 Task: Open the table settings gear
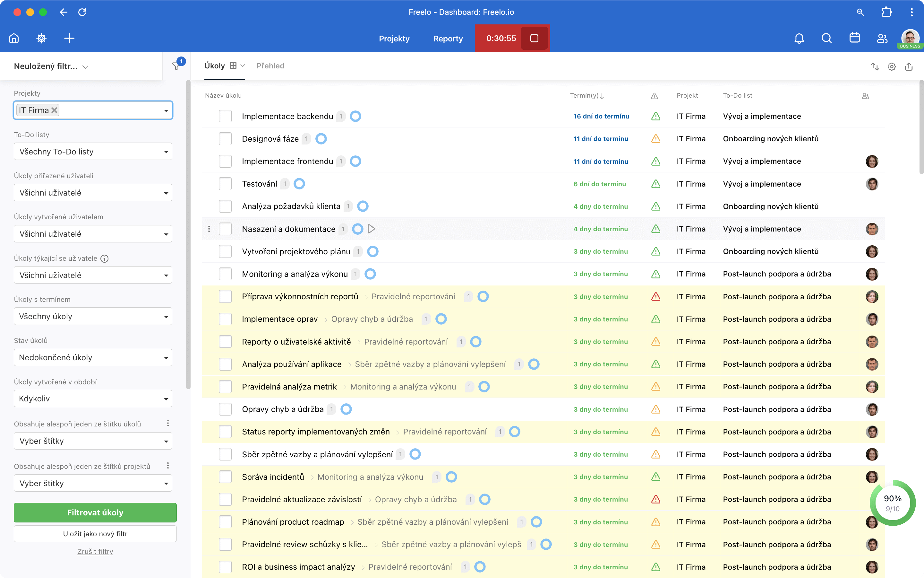tap(892, 66)
